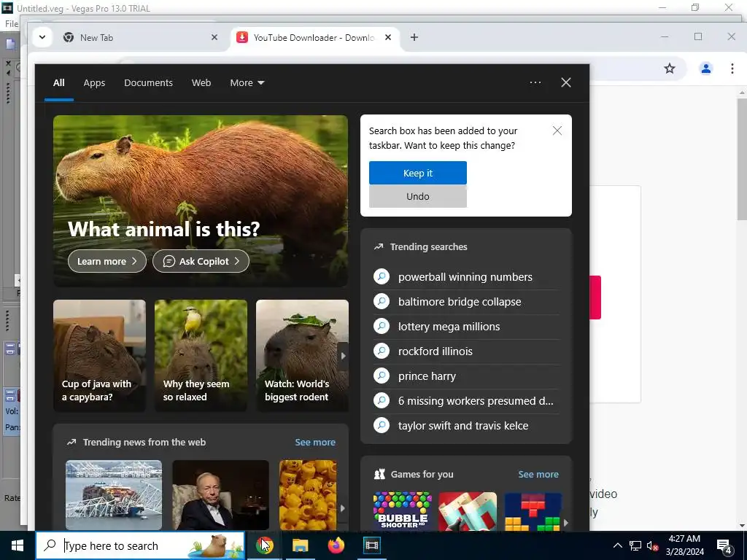Screen dimensions: 747x560
Task: Open What animal is this hero image
Action: (x=201, y=201)
